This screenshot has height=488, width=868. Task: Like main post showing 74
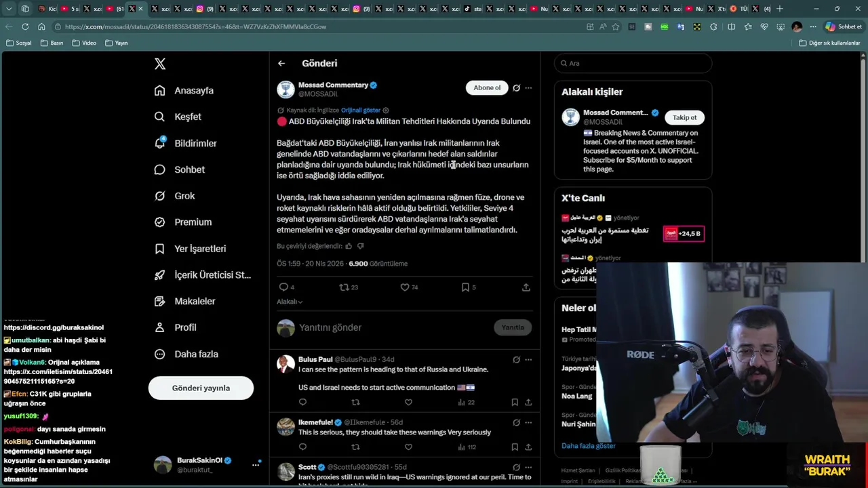point(409,287)
